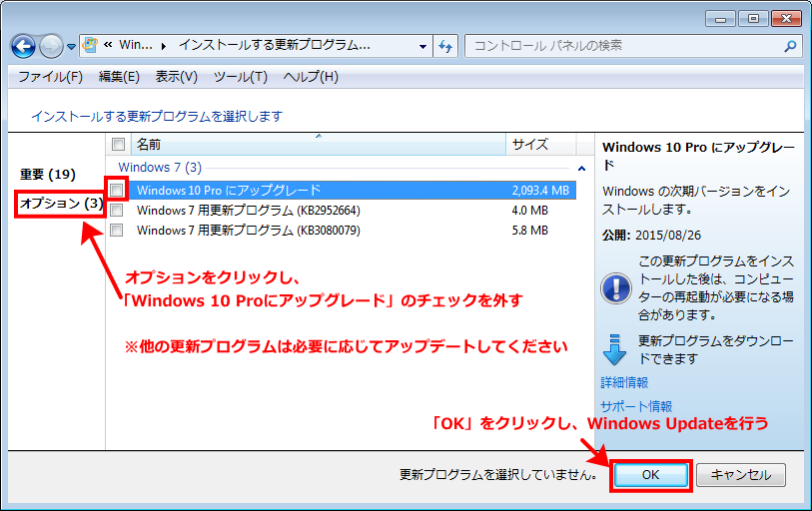Click the Control Panel icon in address bar
The height and width of the screenshot is (511, 812).
tap(90, 46)
